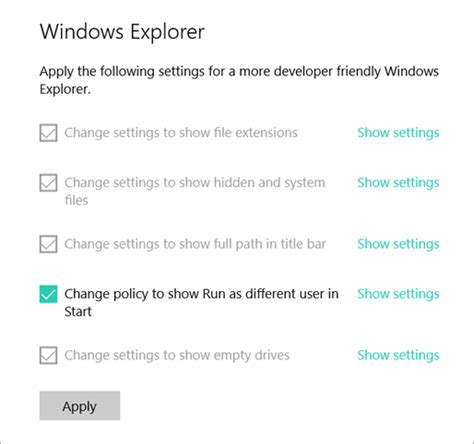Click the word 'files' under hidden and system
Viewport: 474px width, 444px height.
pos(76,200)
